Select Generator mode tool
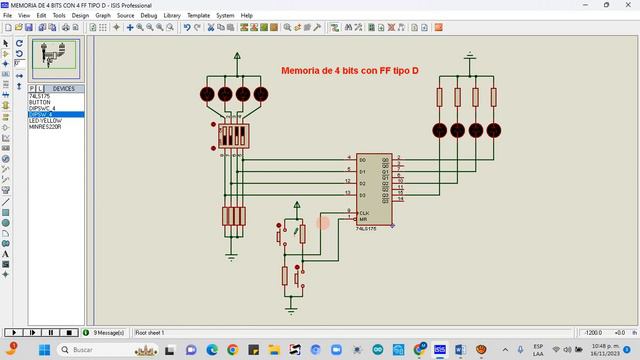Viewport: 640px width, 360px height. tap(6, 159)
